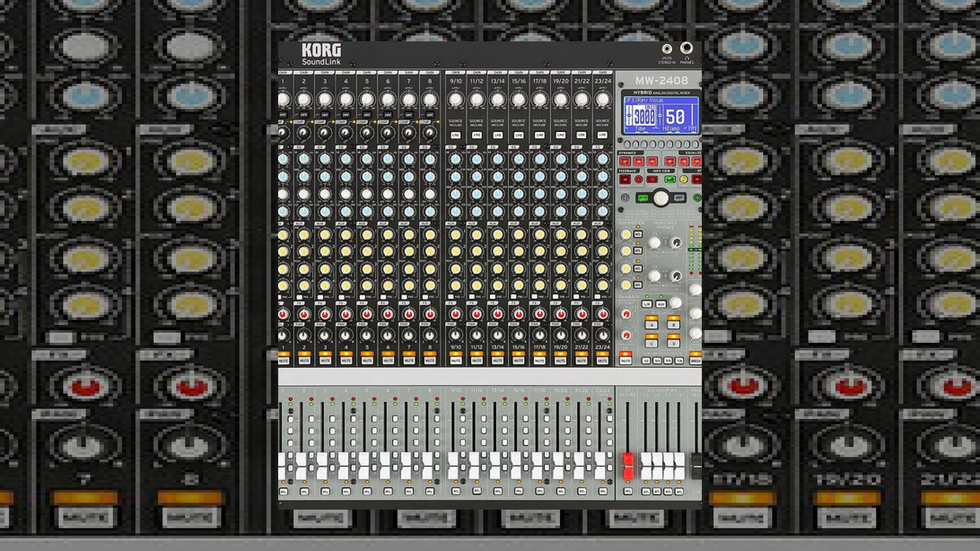Screen dimensions: 980x551
Task: Click the channel 8 compressor knob
Action: coord(430,133)
